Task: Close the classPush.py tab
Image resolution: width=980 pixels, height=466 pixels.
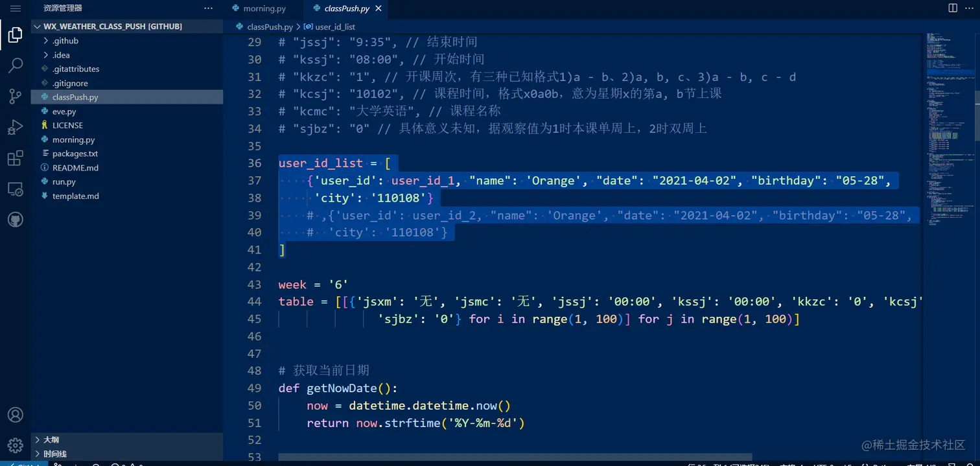Action: point(379,9)
